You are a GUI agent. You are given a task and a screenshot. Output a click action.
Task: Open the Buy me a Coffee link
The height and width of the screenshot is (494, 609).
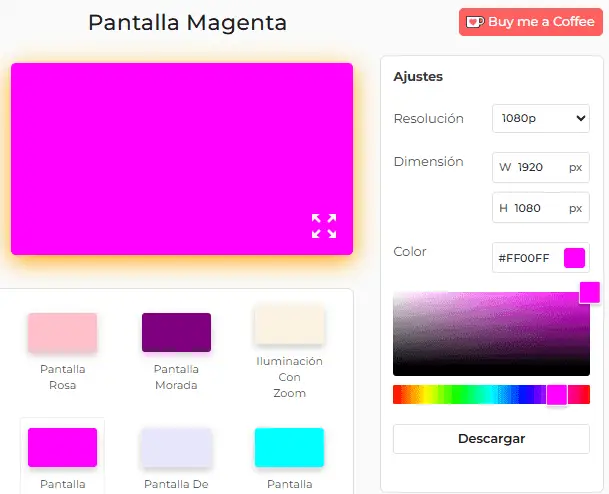tap(531, 22)
